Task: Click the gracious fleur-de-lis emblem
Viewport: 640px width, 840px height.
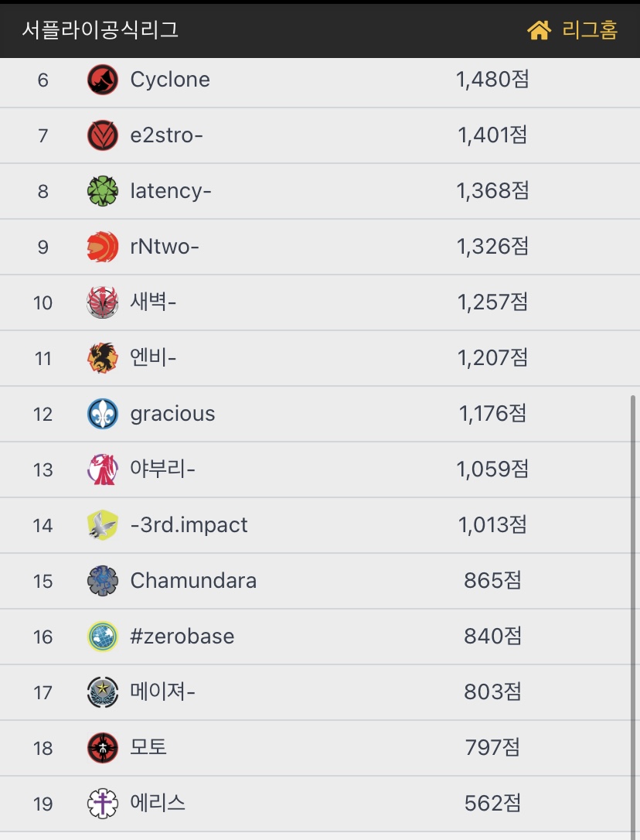Action: (x=103, y=414)
